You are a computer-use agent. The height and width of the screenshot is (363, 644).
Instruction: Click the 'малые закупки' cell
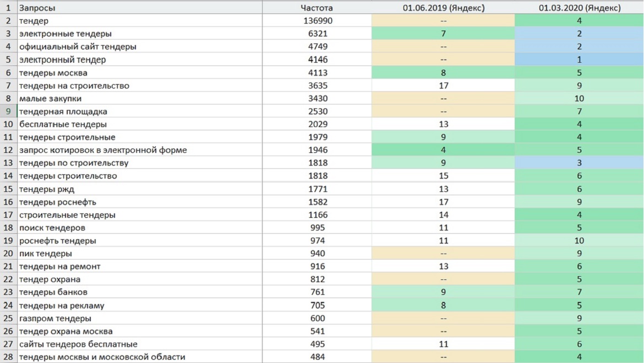(140, 98)
